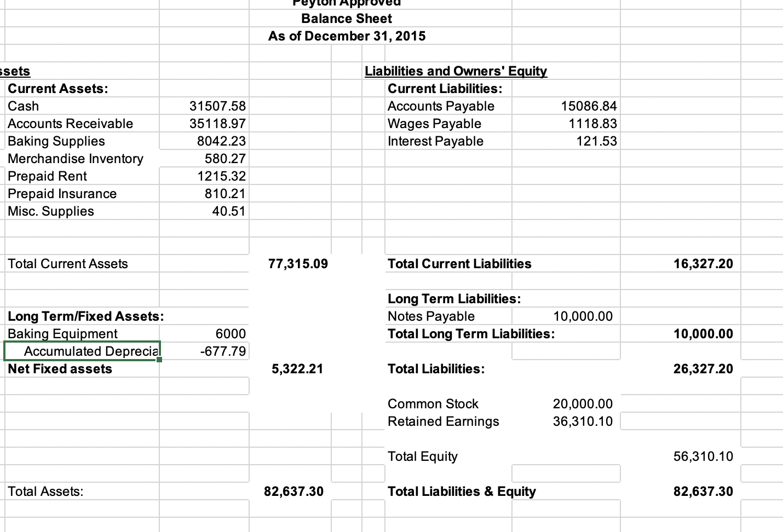
Task: Click the value 16,327.20
Action: point(704,264)
